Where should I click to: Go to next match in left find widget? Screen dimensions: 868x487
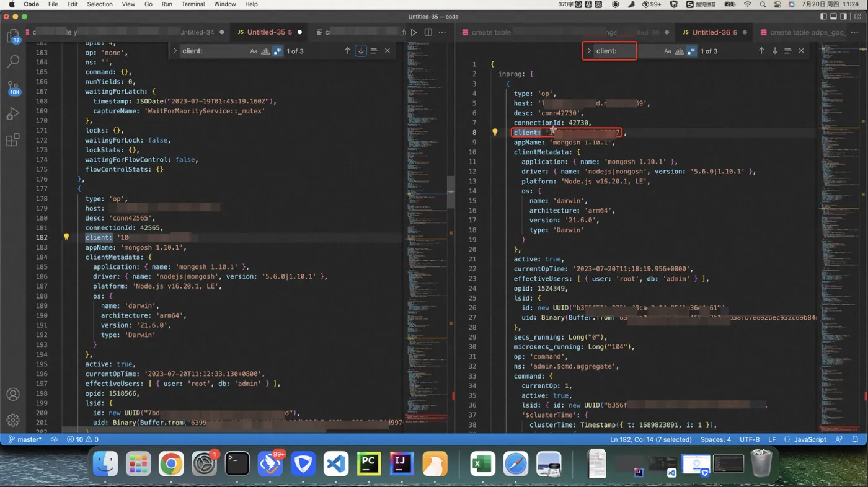pos(361,51)
